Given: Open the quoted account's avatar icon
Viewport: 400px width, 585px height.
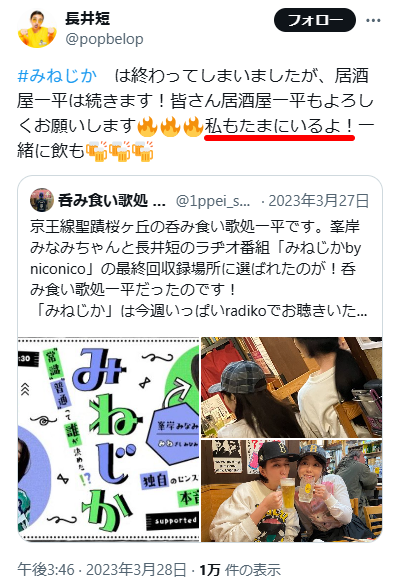Looking at the screenshot, I should pyautogui.click(x=42, y=200).
